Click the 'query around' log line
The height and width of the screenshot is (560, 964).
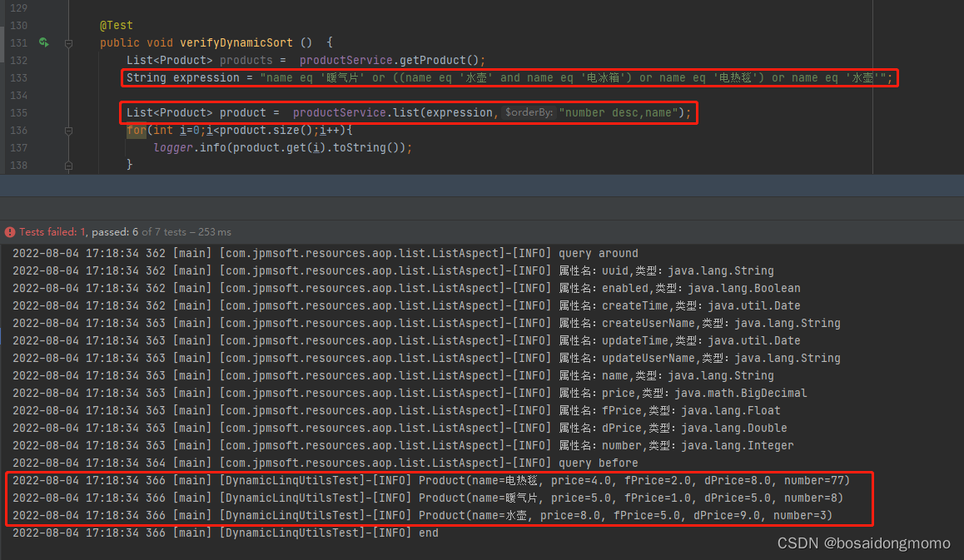[x=325, y=253]
